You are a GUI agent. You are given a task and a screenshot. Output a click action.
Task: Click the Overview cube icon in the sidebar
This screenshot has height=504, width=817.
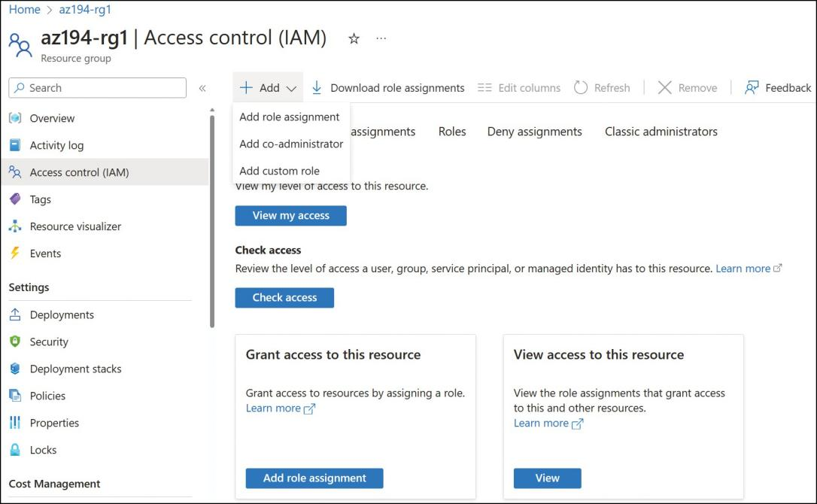click(x=15, y=118)
